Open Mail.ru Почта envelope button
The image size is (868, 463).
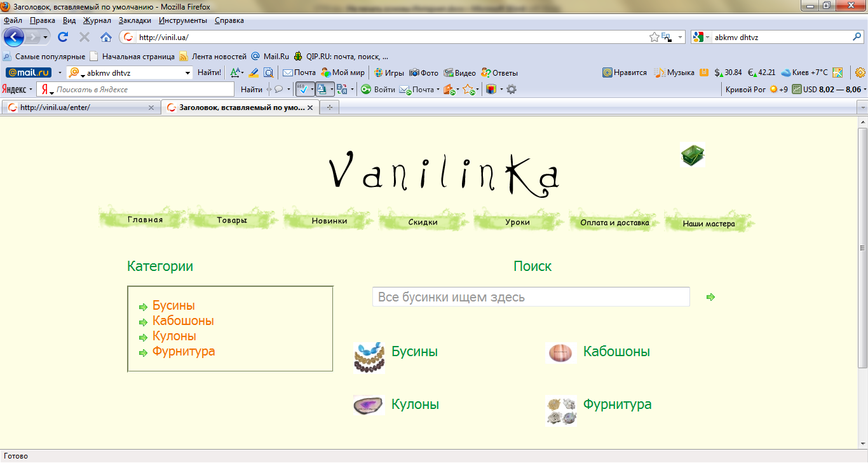299,73
